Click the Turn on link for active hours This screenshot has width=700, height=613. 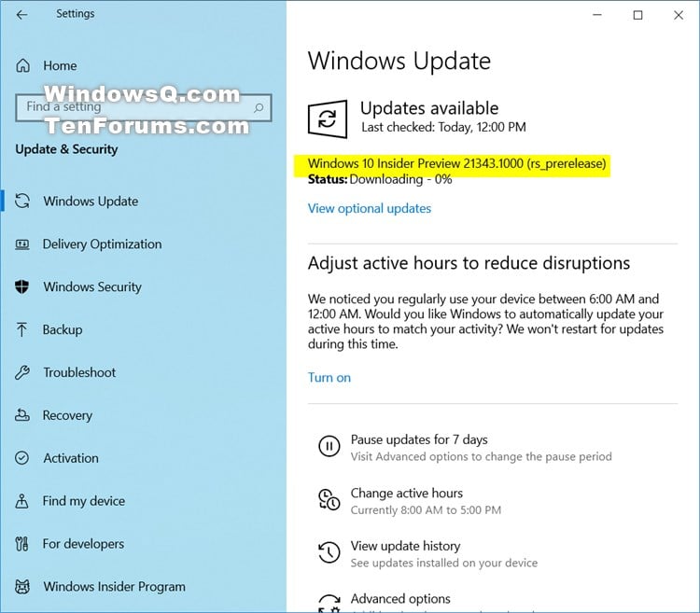point(329,378)
